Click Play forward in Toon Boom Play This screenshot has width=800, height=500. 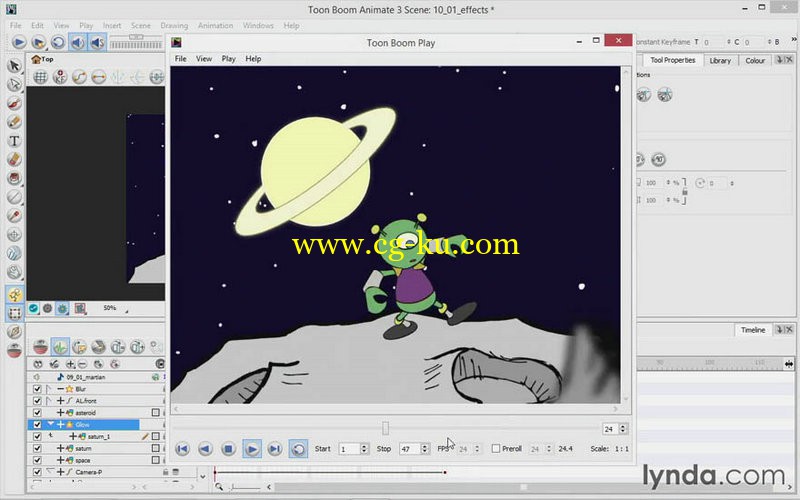coord(252,449)
